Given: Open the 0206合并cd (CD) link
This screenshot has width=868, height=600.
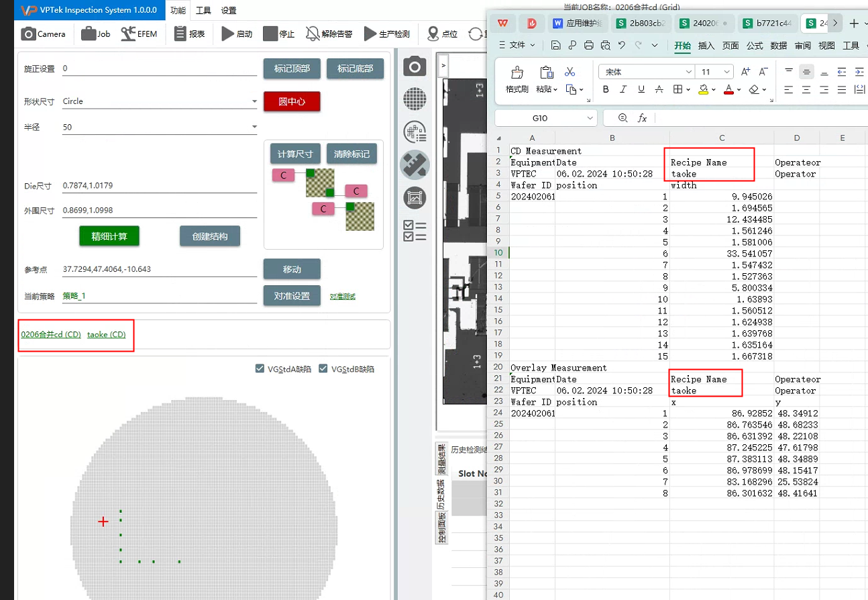Looking at the screenshot, I should pyautogui.click(x=51, y=334).
